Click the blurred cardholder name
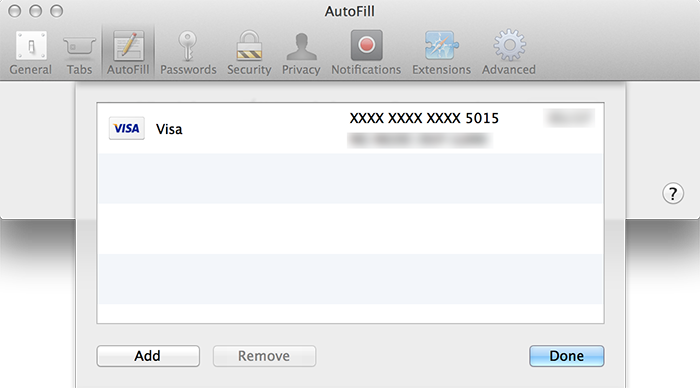The height and width of the screenshot is (388, 700). coord(419,140)
